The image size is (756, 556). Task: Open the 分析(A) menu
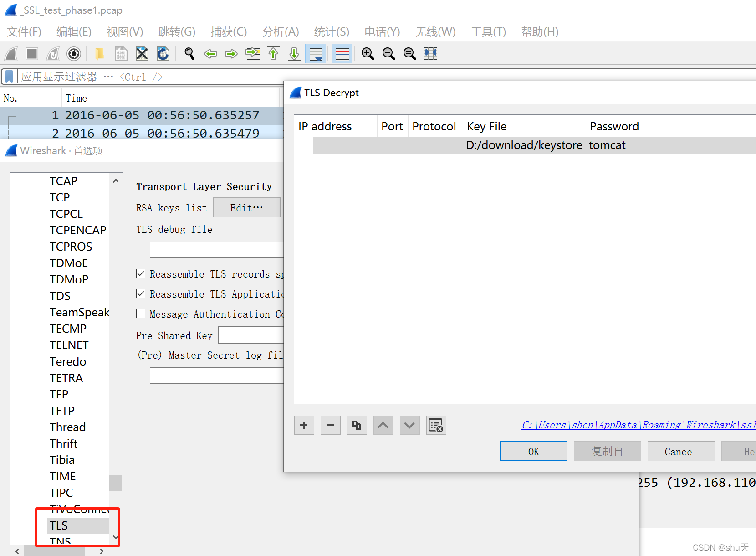(x=281, y=32)
